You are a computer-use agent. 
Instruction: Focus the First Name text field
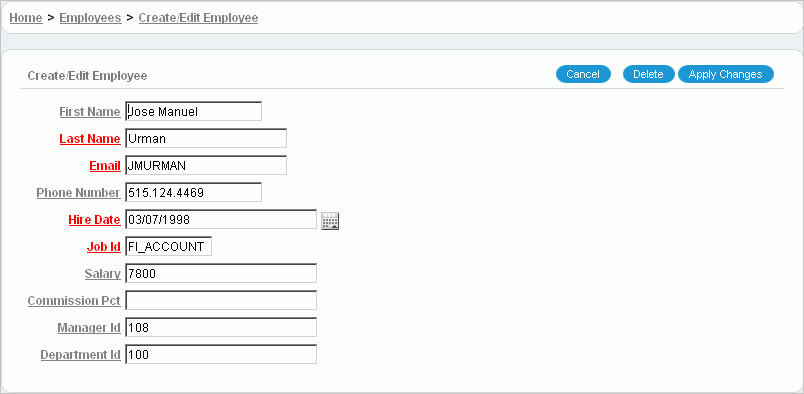194,111
